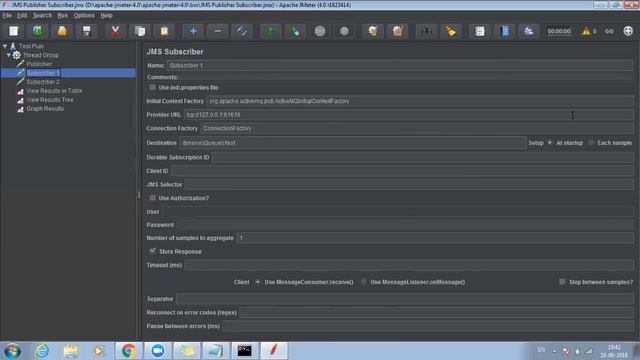Viewport: 640px width, 360px height.
Task: Click the Shutdown test icon
Action: (x=344, y=31)
